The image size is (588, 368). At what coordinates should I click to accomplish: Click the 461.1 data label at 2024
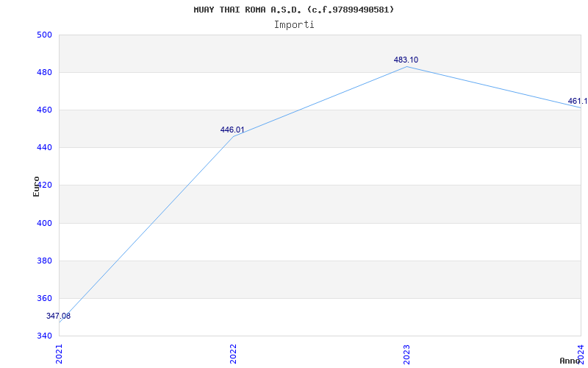pyautogui.click(x=578, y=102)
